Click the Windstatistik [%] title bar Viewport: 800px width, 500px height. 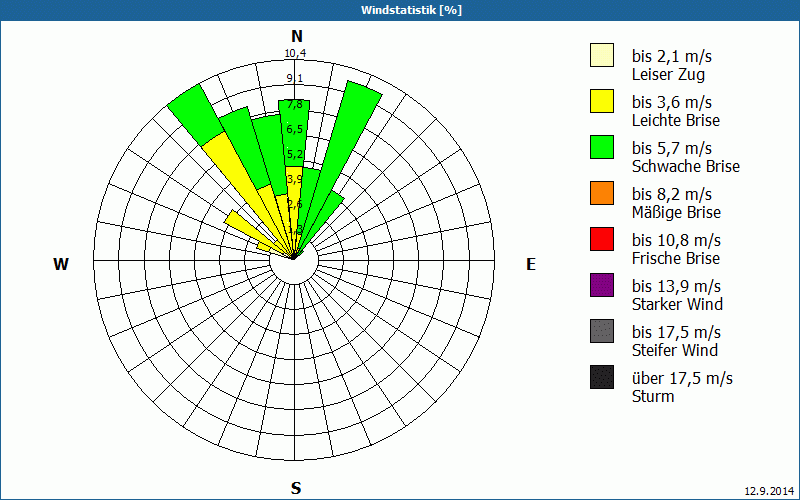[400, 10]
